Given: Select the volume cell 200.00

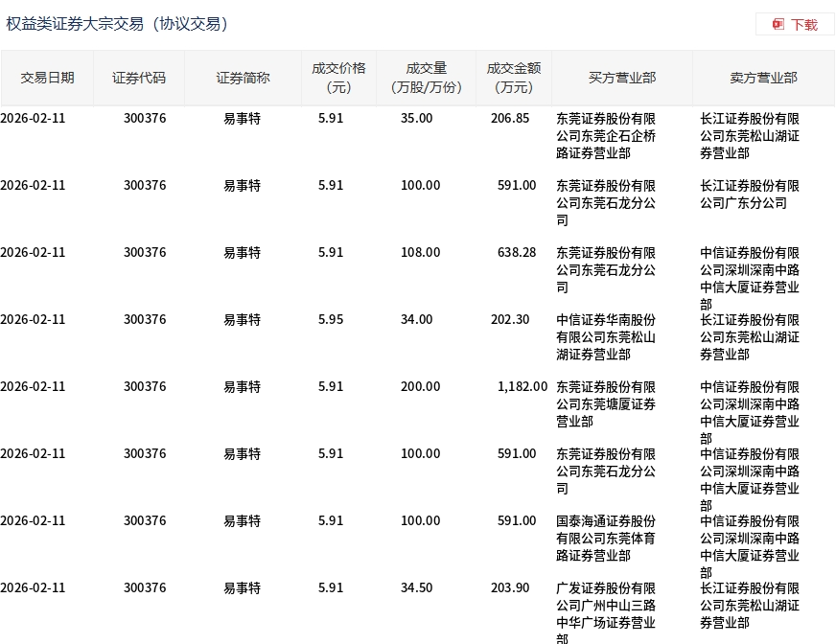Looking at the screenshot, I should pyautogui.click(x=420, y=387).
